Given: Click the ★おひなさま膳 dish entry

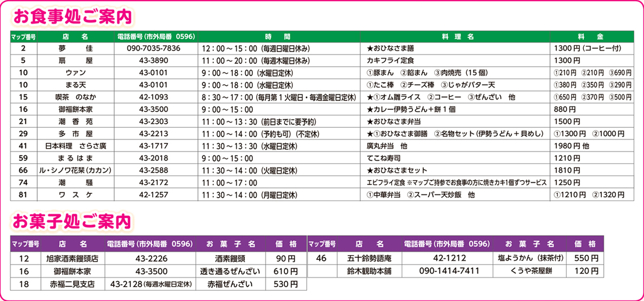Looking at the screenshot, I should coord(392,48).
